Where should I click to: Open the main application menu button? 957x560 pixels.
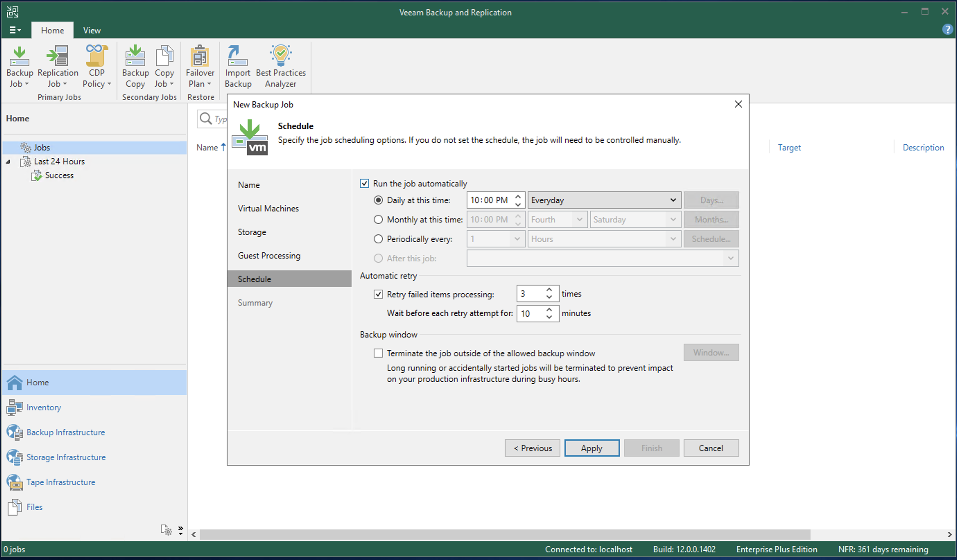click(x=15, y=30)
